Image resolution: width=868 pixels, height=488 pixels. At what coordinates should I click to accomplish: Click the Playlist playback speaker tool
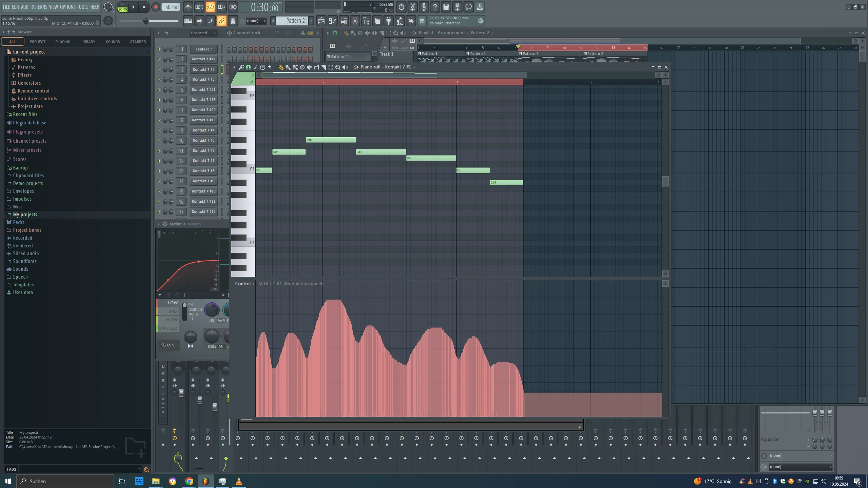(x=403, y=33)
